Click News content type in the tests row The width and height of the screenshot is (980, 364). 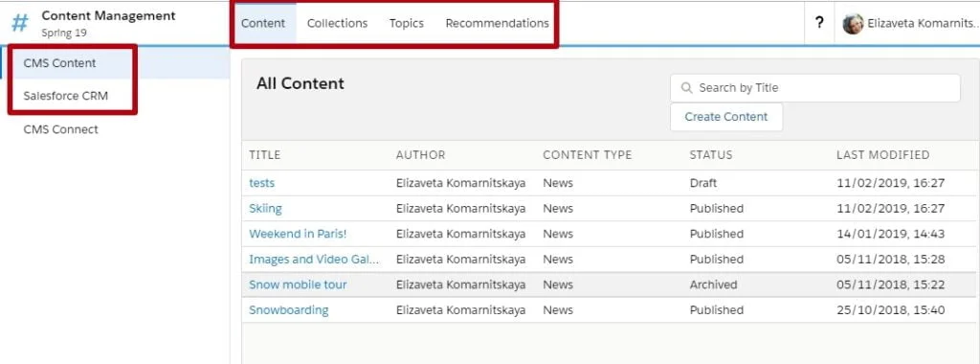[558, 183]
